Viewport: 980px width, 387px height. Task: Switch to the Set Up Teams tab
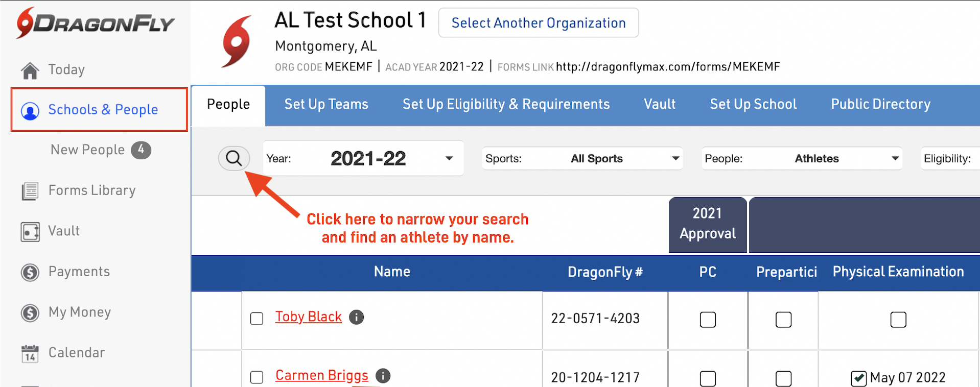pyautogui.click(x=326, y=104)
